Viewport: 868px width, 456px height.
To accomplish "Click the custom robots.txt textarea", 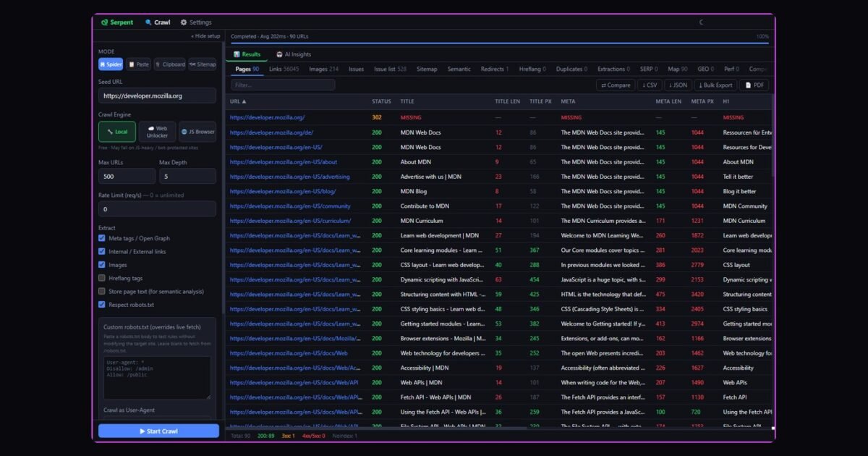I will click(x=157, y=377).
